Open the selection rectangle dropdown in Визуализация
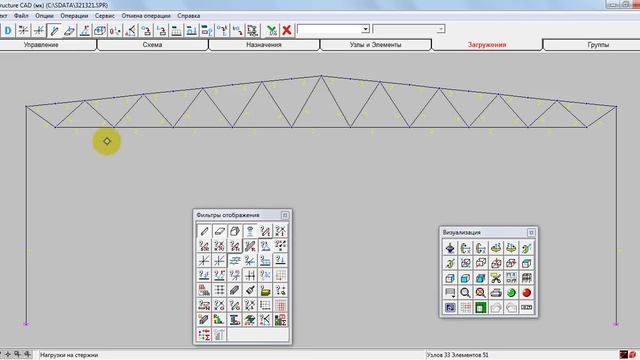 (450, 292)
